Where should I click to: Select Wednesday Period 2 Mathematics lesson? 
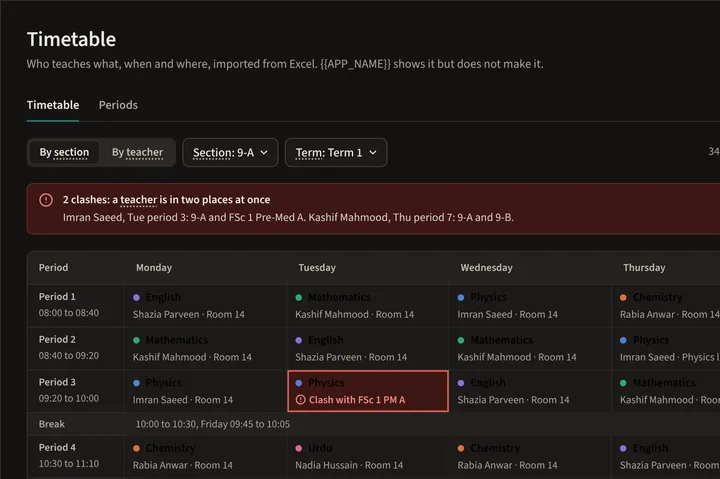530,349
